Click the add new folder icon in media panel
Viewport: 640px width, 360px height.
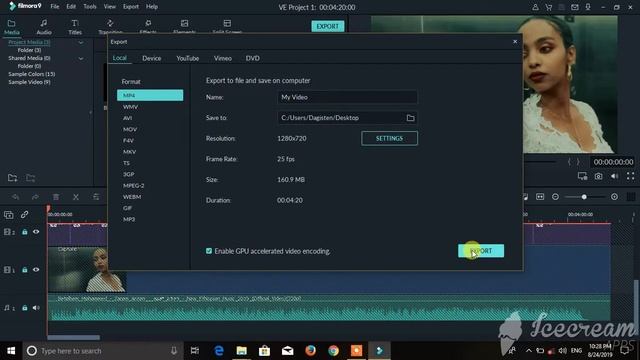[x=13, y=178]
